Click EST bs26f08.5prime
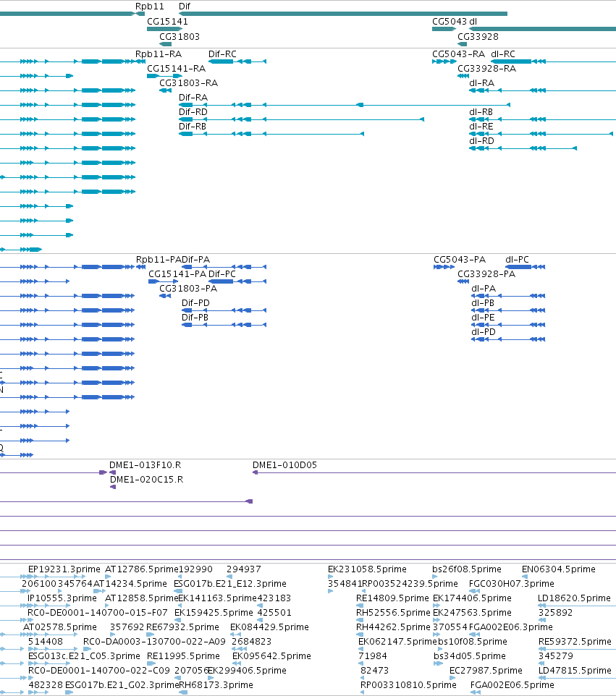616x696 pixels. [467, 569]
